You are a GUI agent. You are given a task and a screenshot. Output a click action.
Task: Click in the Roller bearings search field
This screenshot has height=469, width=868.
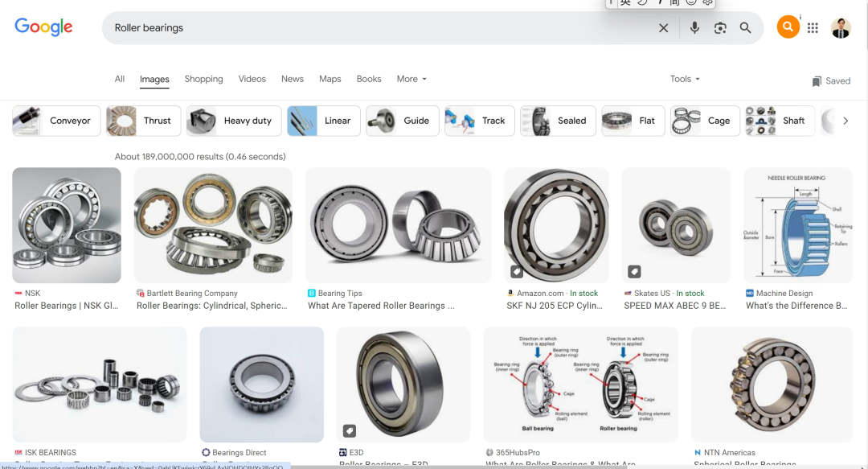378,28
